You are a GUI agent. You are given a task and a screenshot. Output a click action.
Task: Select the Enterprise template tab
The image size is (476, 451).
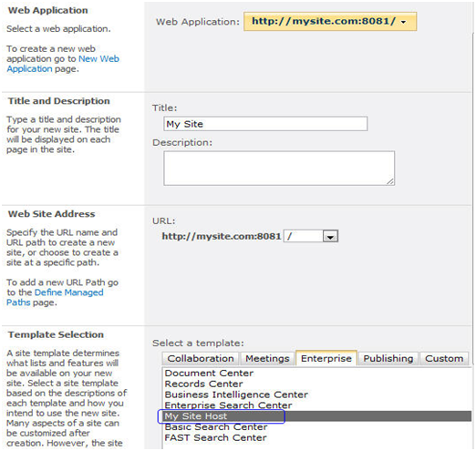point(326,358)
